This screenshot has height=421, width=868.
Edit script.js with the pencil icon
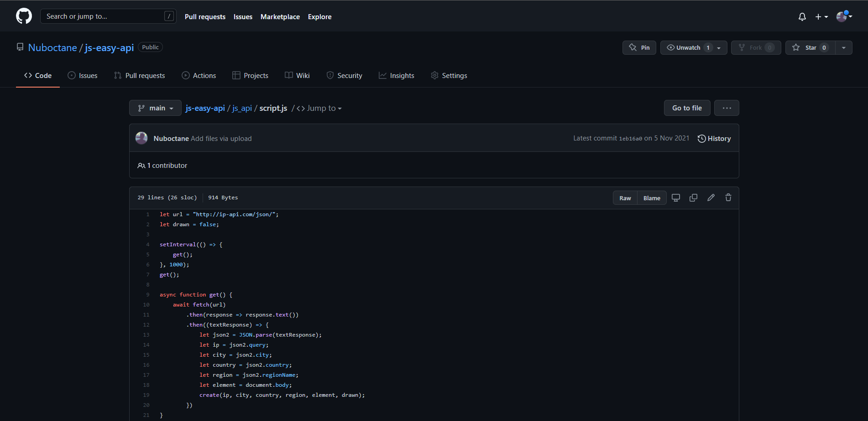tap(711, 198)
